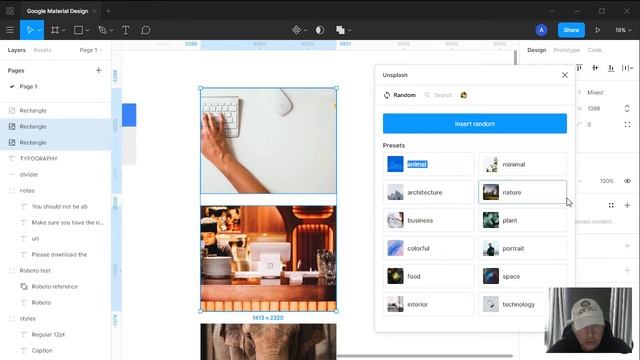Image resolution: width=640 pixels, height=360 pixels.
Task: Click the Use as mask icon
Action: click(320, 30)
